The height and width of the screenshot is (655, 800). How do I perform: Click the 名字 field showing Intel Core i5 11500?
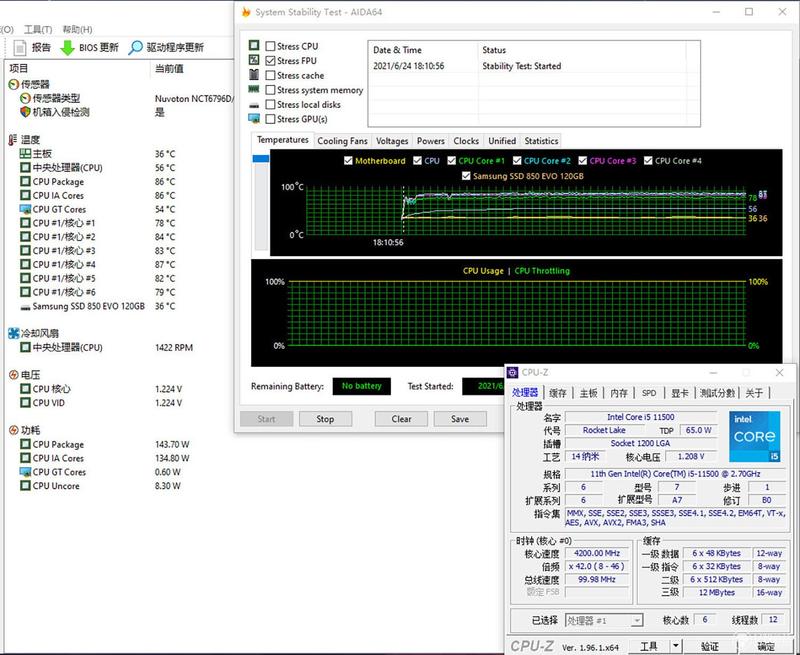[x=640, y=417]
